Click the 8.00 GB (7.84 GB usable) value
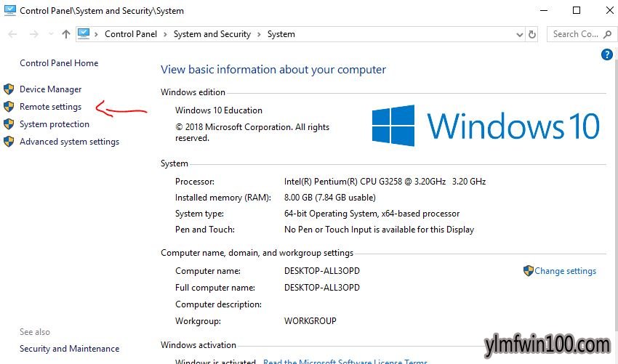 point(330,198)
